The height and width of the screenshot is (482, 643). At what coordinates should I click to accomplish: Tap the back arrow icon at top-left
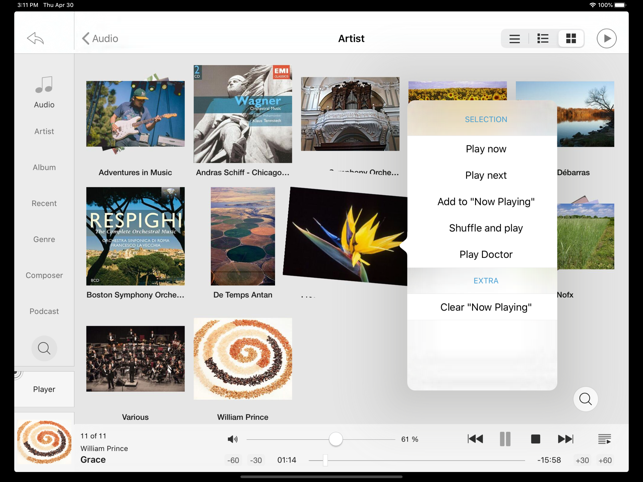35,39
